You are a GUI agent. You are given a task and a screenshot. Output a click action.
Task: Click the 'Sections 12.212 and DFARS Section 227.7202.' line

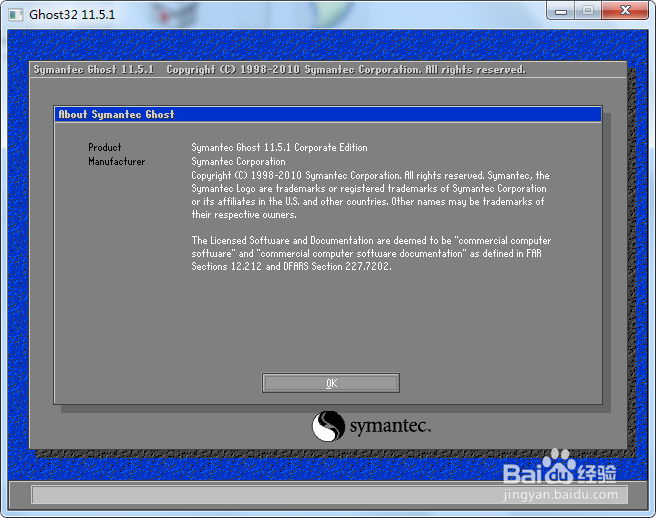tap(292, 266)
